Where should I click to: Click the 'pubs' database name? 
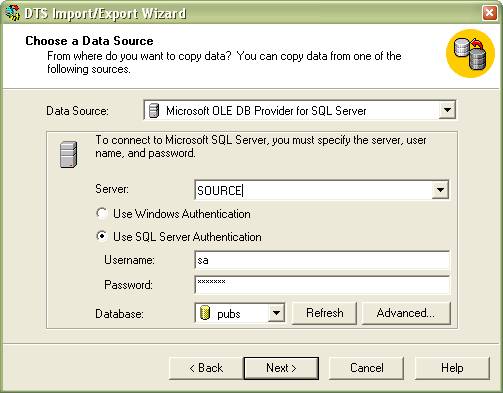[229, 314]
